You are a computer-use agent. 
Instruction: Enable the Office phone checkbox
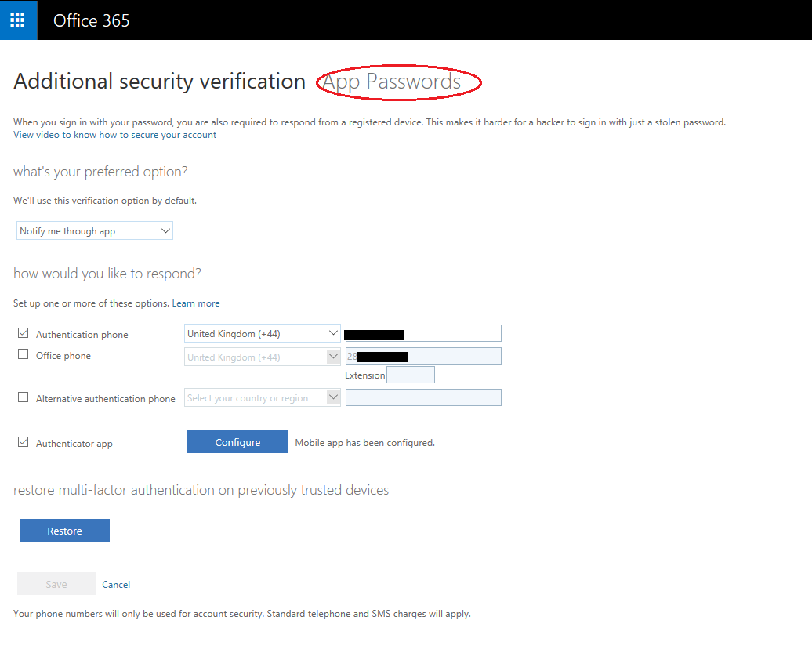23,354
